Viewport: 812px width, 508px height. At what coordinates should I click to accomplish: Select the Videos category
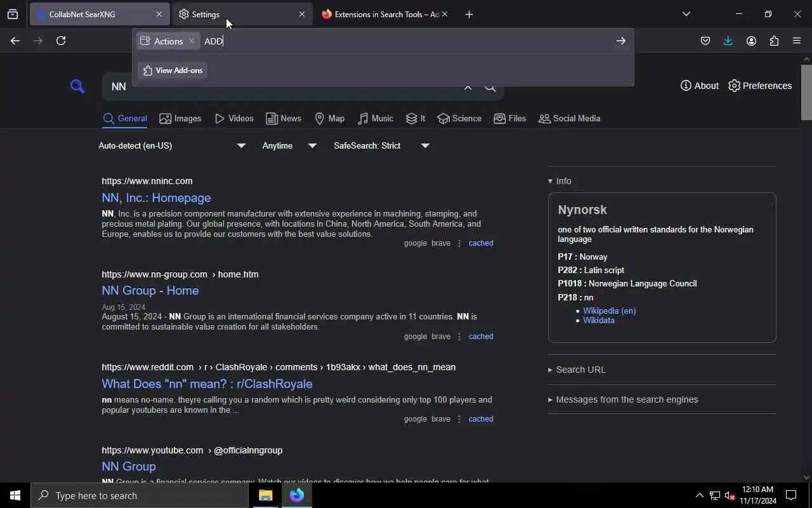click(234, 119)
